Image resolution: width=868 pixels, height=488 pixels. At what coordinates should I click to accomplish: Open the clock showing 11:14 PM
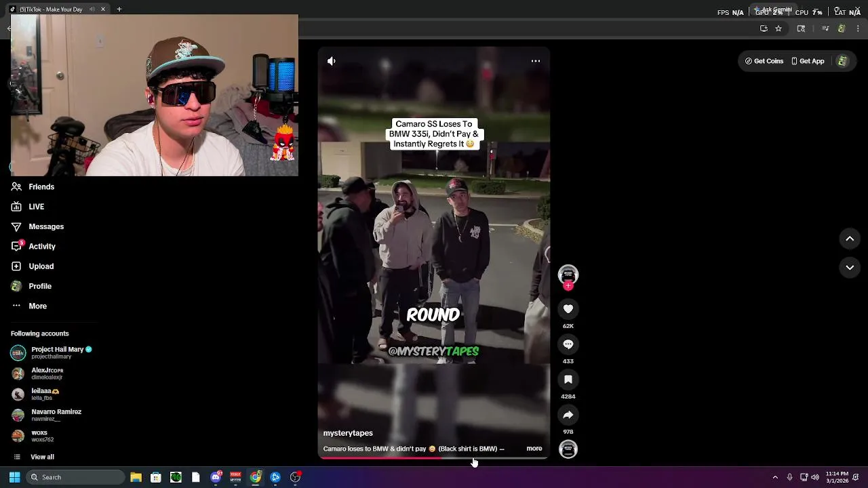[837, 477]
